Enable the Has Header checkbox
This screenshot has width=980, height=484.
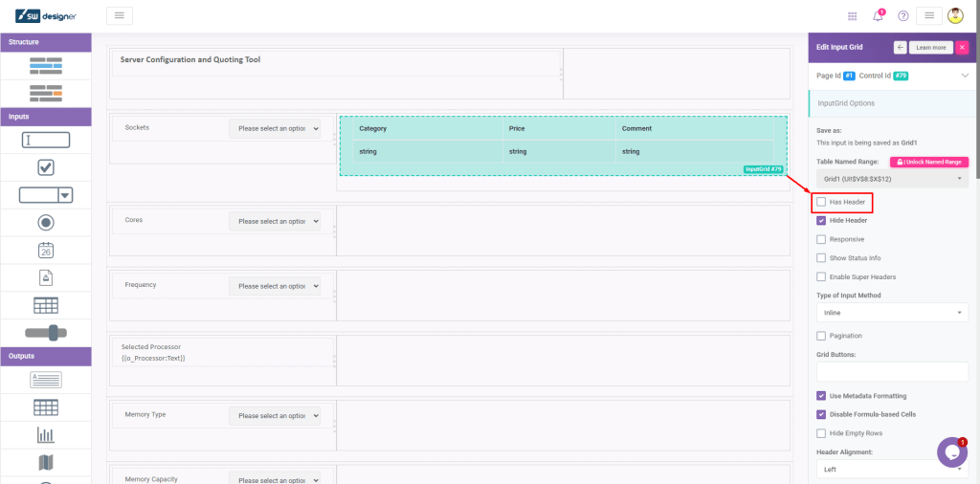[821, 202]
